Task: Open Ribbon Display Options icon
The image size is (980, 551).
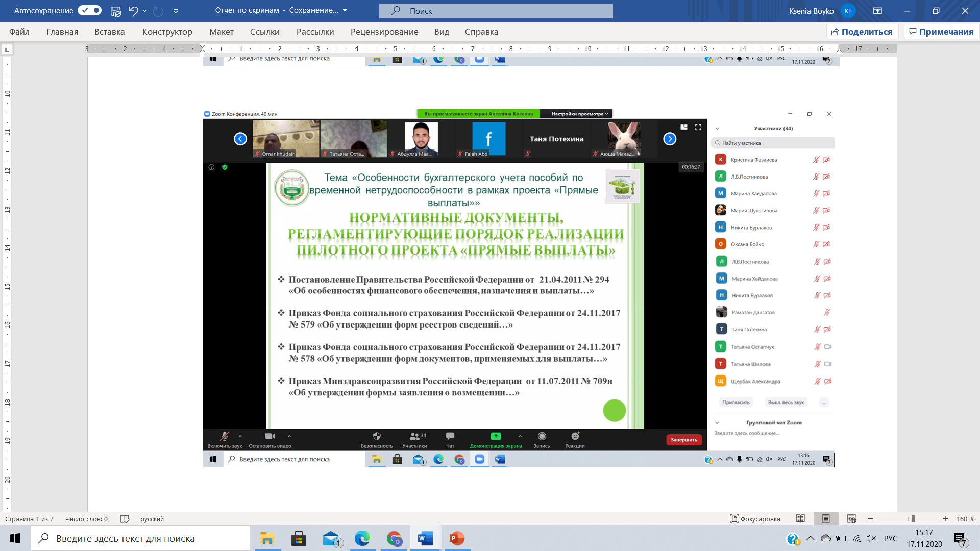Action: [x=877, y=11]
